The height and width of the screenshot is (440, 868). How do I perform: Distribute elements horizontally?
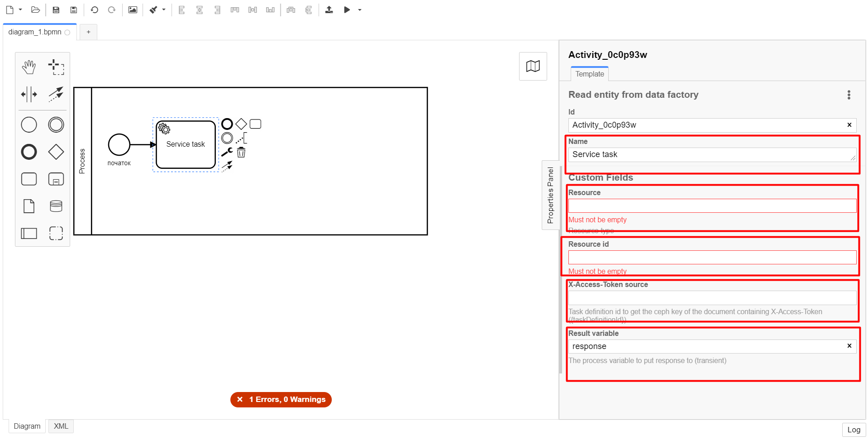(291, 10)
